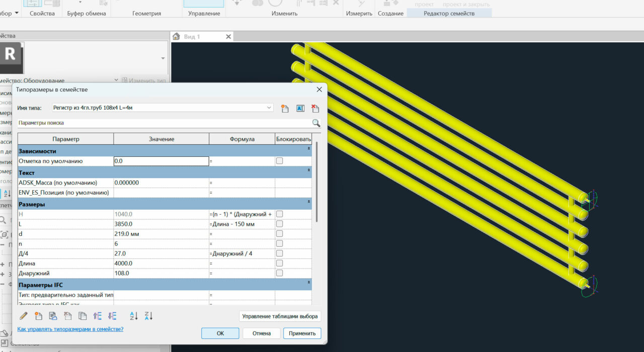The image size is (644, 352).
Task: Click the pencil Edit Parameter icon
Action: coord(23,316)
